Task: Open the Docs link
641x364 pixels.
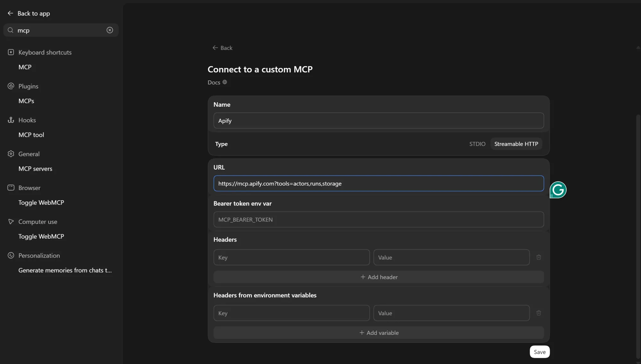Action: point(214,82)
